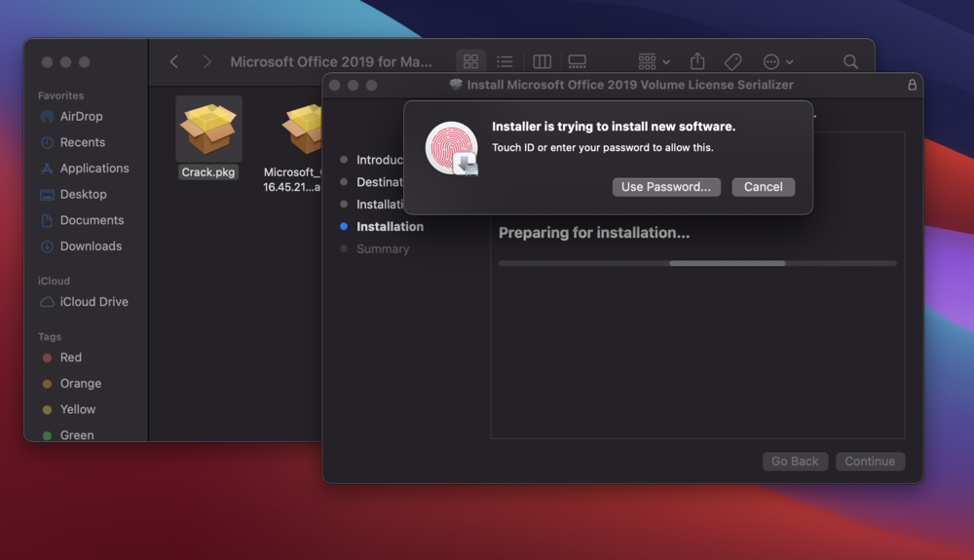974x560 pixels.
Task: Switch to icon grid view
Action: (x=470, y=61)
